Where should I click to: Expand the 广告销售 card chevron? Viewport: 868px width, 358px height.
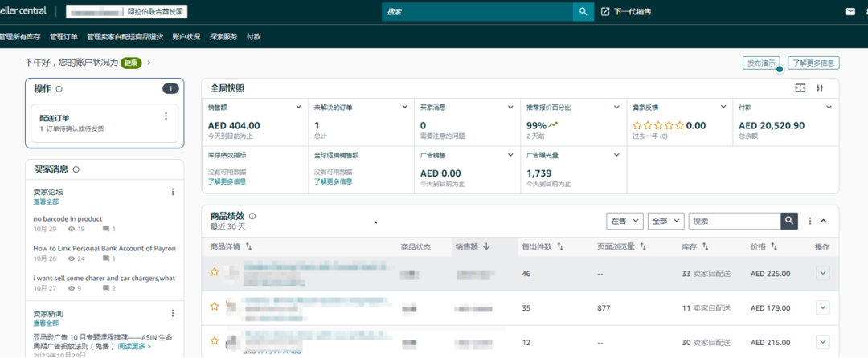[x=511, y=155]
